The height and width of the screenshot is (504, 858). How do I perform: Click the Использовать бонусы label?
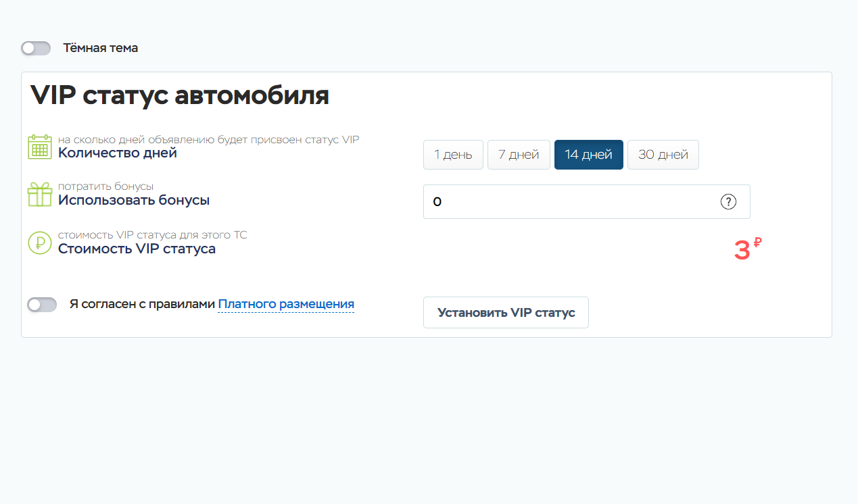pos(134,201)
